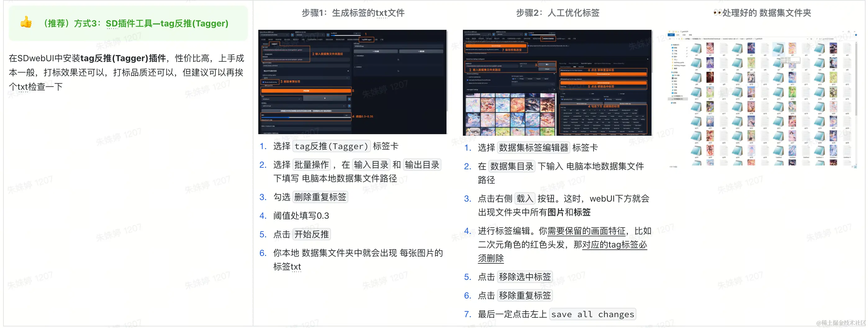Image resolution: width=868 pixels, height=328 pixels.
Task: Click the blue help icon in Explorer
Action: 856,35
